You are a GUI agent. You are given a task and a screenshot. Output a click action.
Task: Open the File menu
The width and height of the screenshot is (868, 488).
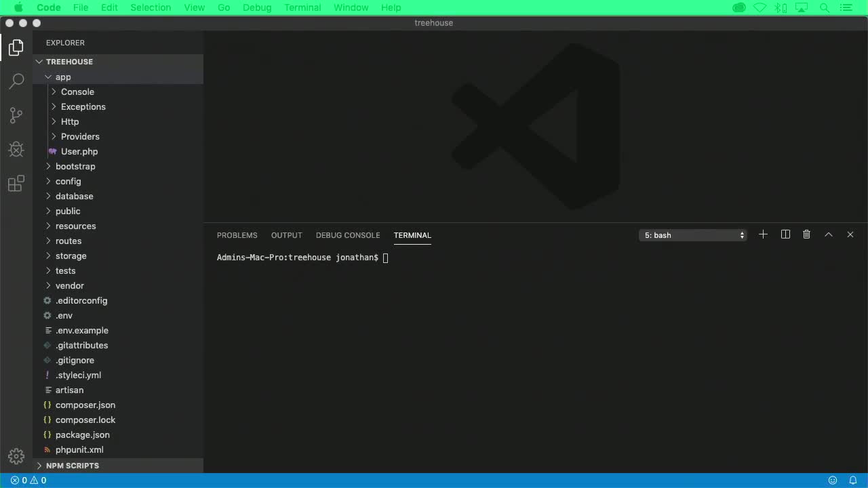pyautogui.click(x=81, y=7)
